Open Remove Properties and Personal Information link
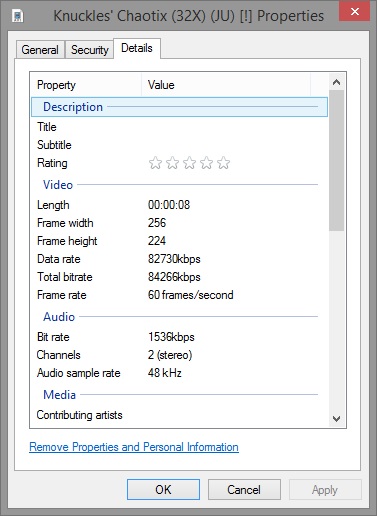Image resolution: width=377 pixels, height=516 pixels. pyautogui.click(x=134, y=447)
